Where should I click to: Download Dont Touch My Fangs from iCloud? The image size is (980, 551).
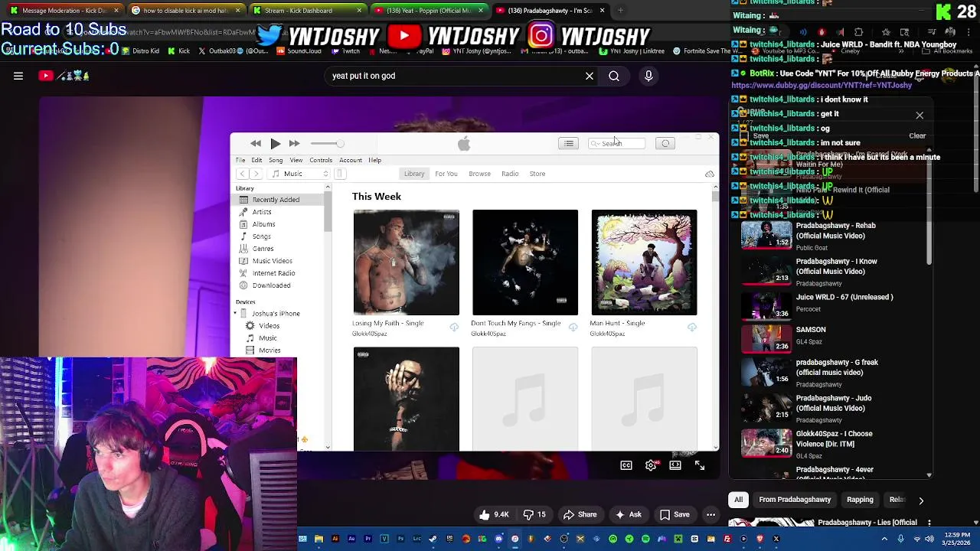[x=573, y=328]
